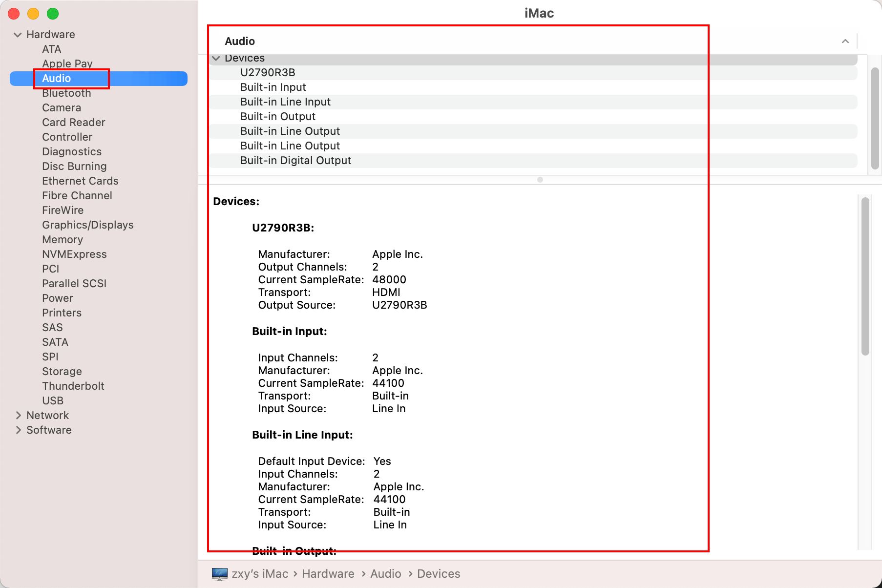
Task: Click the HDMI transport value
Action: tap(386, 293)
